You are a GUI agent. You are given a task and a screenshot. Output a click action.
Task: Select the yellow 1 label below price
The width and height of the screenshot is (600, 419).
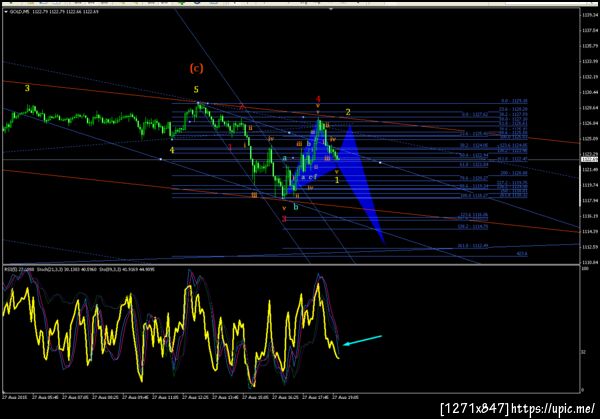[337, 180]
